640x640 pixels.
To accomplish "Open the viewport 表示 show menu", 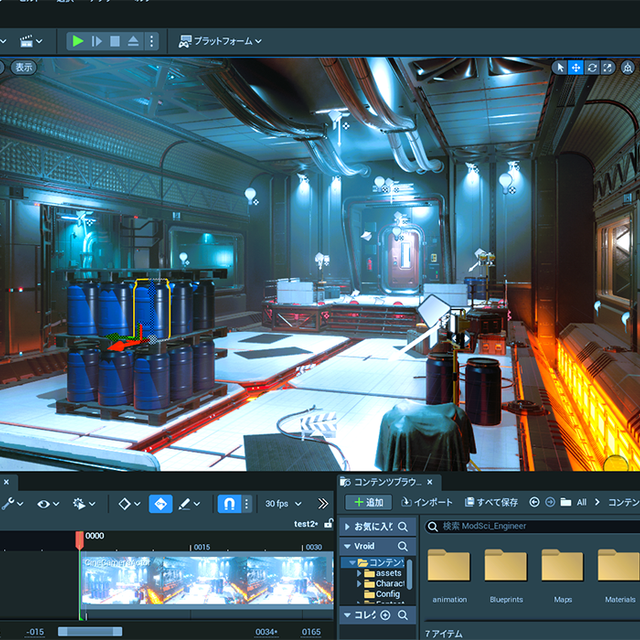I will 24,67.
